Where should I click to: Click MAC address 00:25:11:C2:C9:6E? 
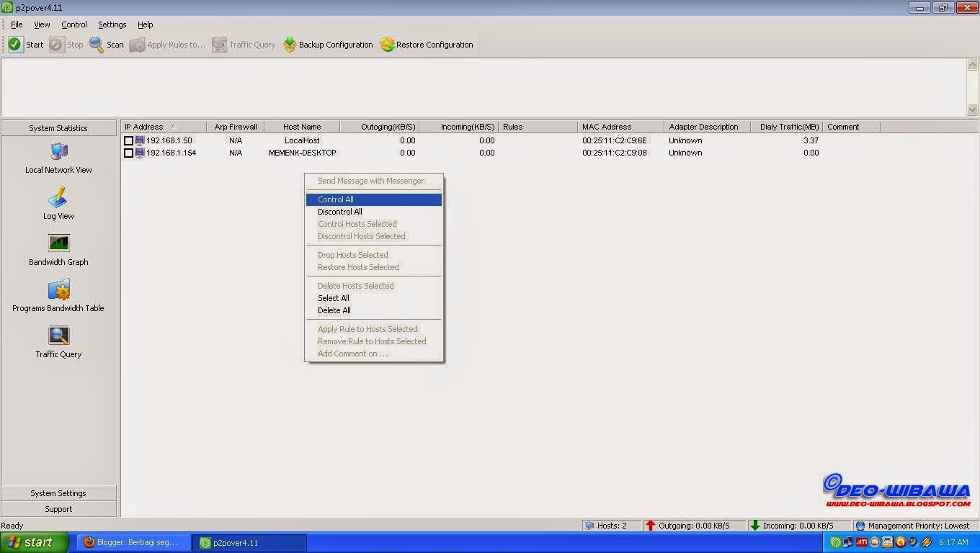[x=615, y=140]
